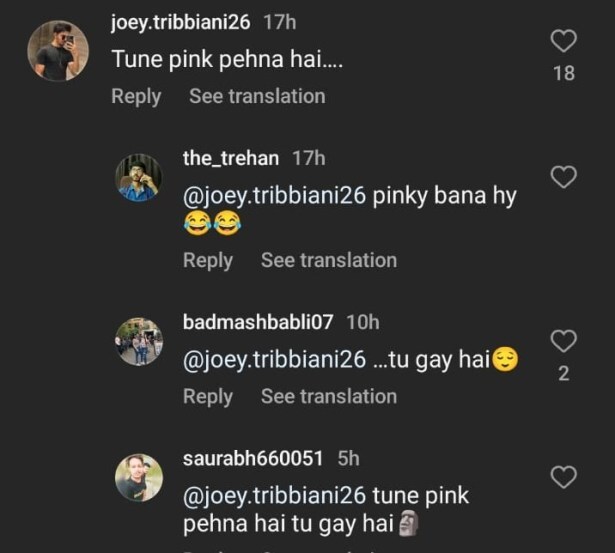The height and width of the screenshot is (553, 615).
Task: Like joey.tribbiani26's comment with heart icon
Action: coord(564,40)
